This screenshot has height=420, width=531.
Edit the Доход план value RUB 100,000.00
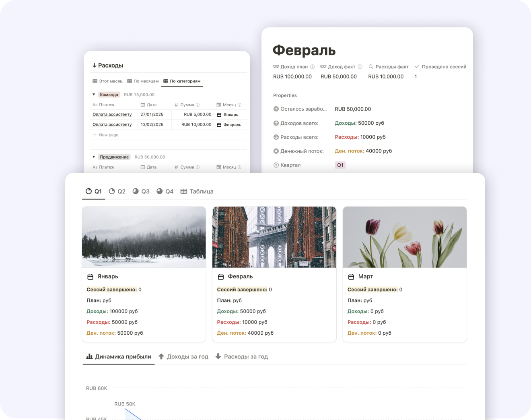[x=292, y=77]
